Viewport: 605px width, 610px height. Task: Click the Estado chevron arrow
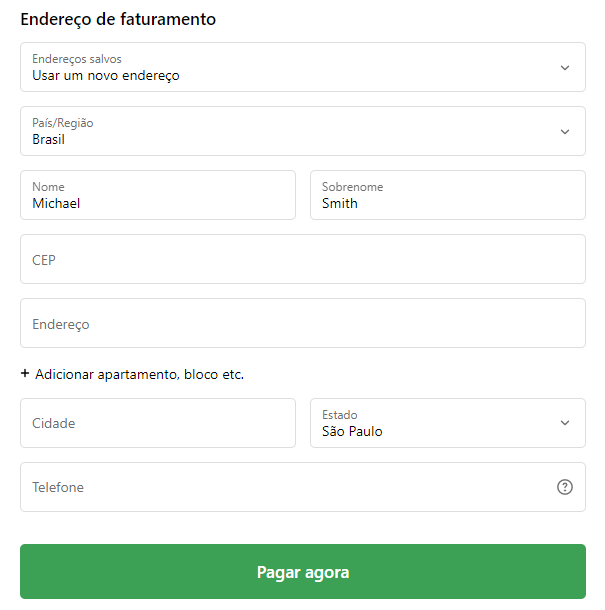tap(565, 423)
